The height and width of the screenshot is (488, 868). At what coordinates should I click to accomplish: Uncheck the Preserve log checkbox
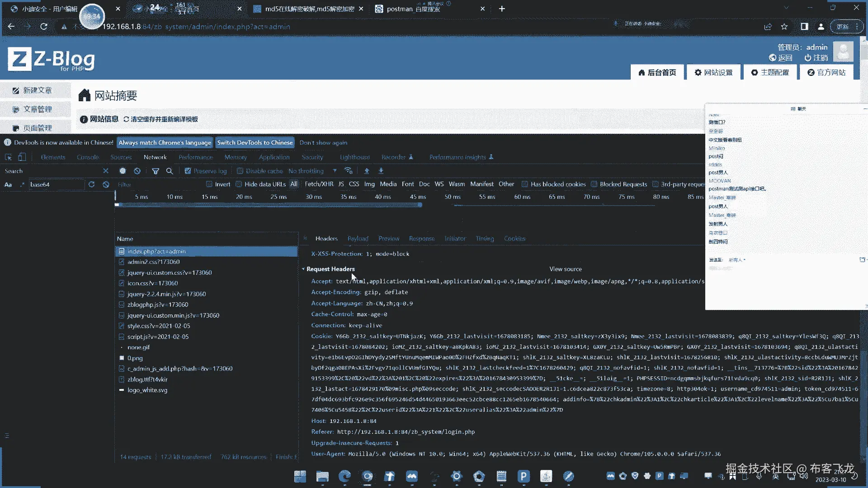[x=188, y=171]
